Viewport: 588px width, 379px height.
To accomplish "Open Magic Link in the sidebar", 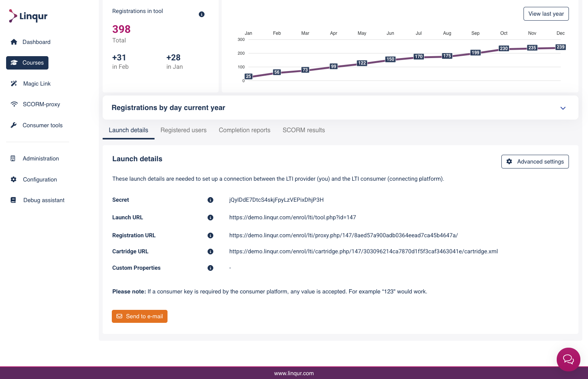I will click(37, 84).
